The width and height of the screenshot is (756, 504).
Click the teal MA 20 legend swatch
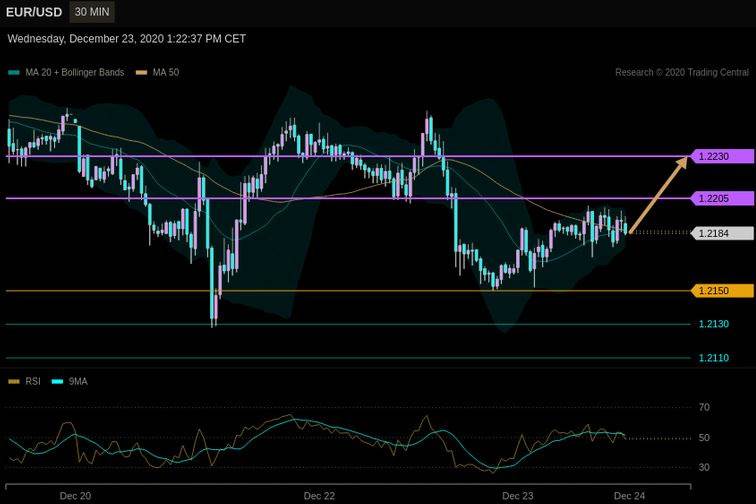point(14,73)
